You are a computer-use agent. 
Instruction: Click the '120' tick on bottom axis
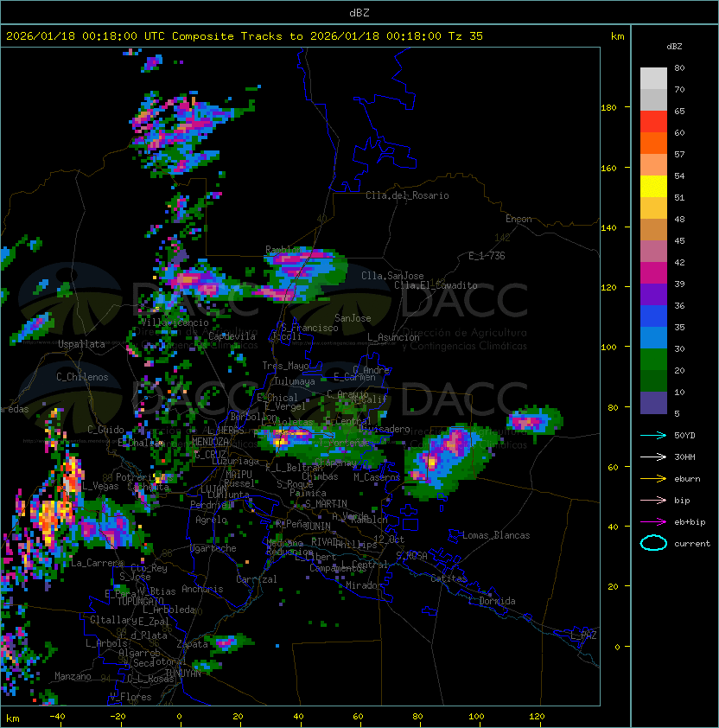pyautogui.click(x=537, y=717)
